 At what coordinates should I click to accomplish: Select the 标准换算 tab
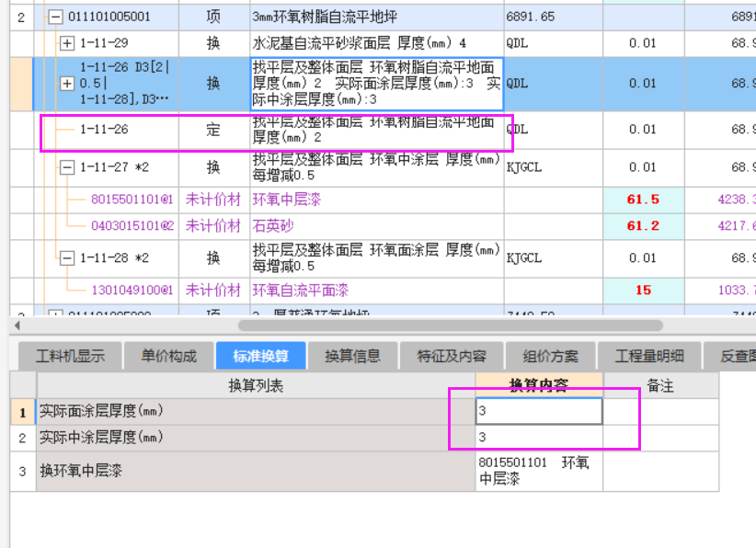point(261,356)
